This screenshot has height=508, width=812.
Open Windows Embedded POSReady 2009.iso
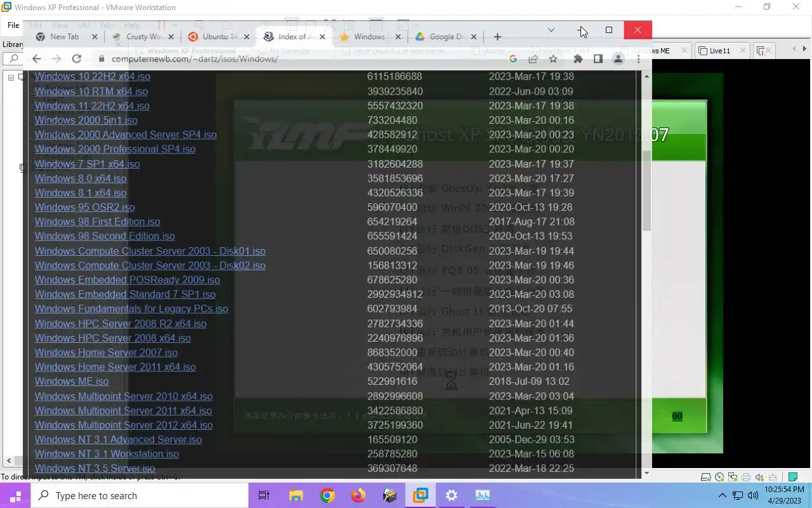click(128, 280)
